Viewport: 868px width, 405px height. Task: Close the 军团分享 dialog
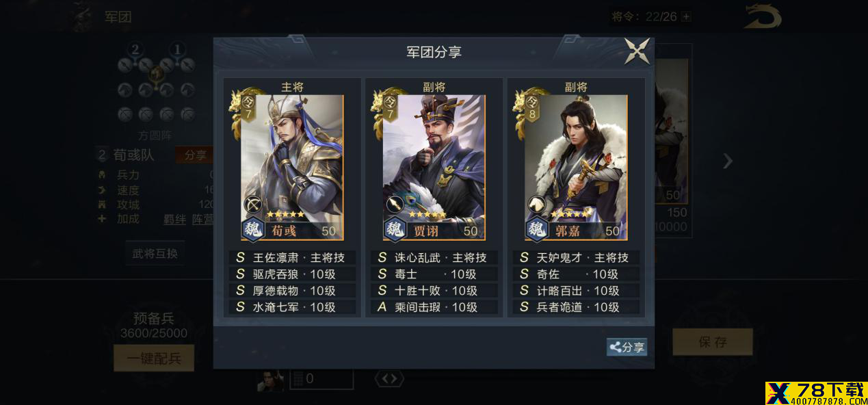tap(637, 52)
